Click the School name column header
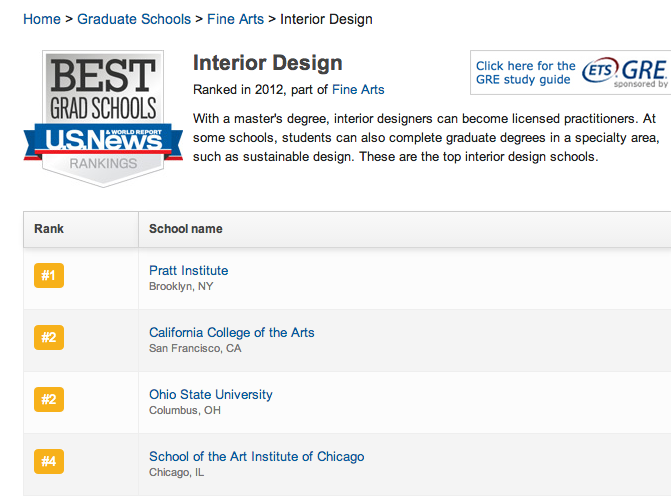The width and height of the screenshot is (671, 500). (x=405, y=229)
